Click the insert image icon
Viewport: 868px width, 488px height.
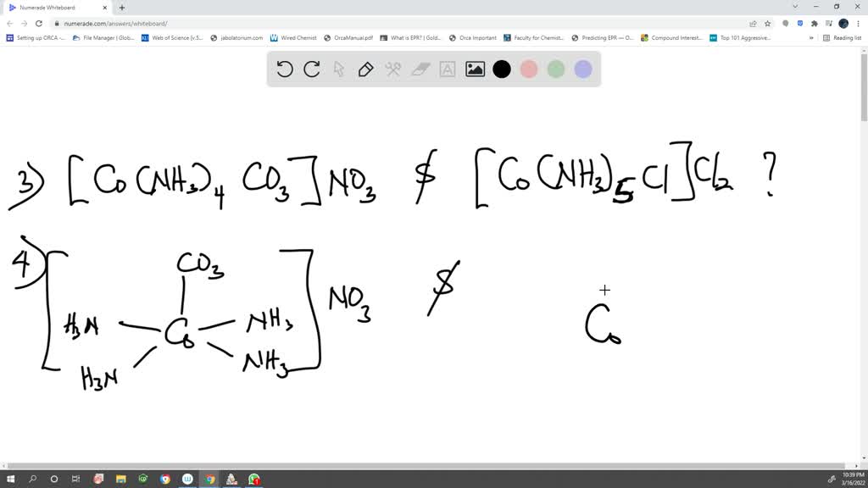pos(474,69)
